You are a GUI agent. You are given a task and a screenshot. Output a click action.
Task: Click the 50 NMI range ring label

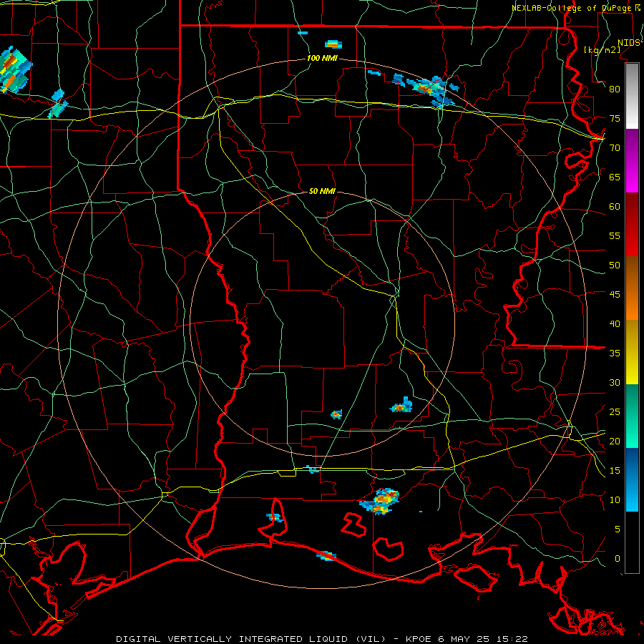(322, 191)
